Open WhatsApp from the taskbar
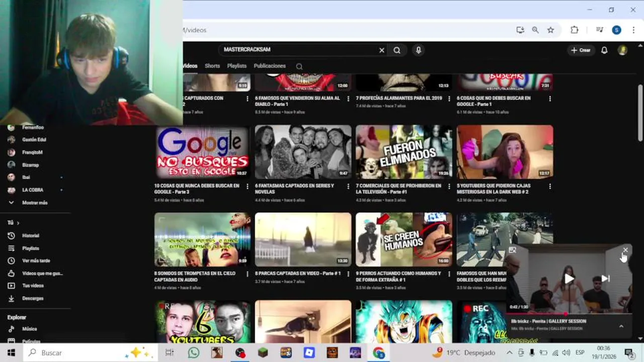The width and height of the screenshot is (644, 362). (193, 353)
